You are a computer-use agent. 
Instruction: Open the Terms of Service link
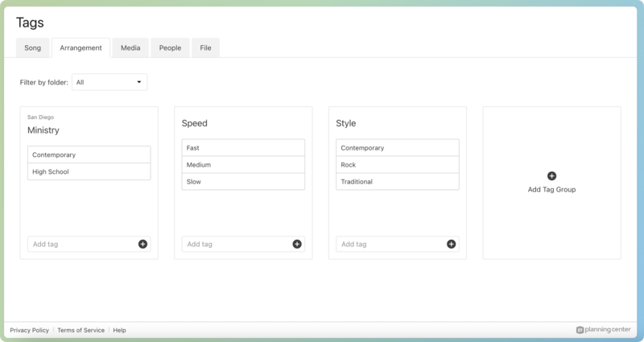[x=81, y=330]
